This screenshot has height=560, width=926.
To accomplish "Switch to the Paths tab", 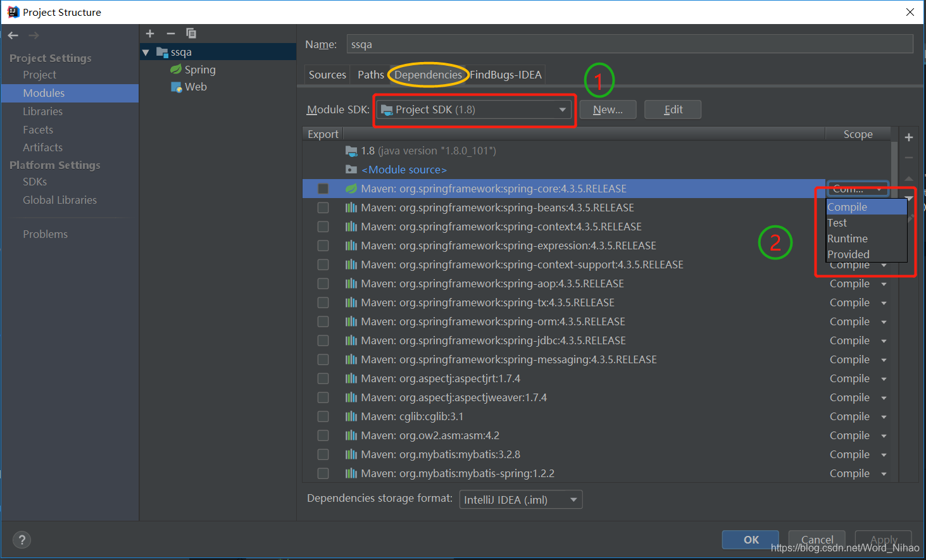I will 371,75.
